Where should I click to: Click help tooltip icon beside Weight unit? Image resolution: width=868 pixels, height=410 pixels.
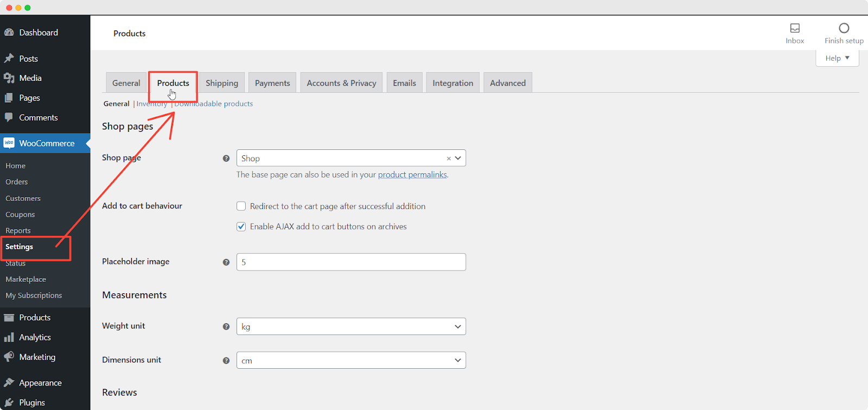coord(226,327)
